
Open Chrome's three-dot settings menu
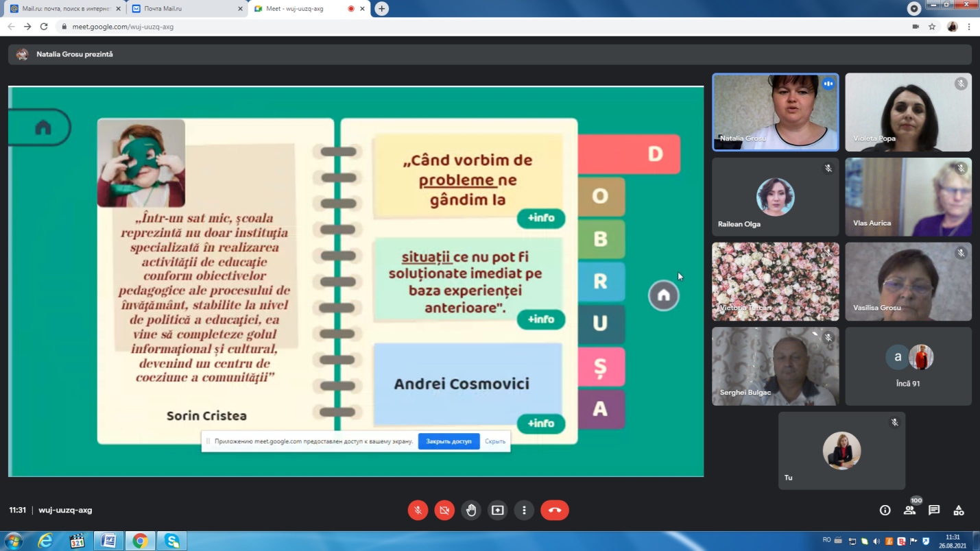point(969,27)
